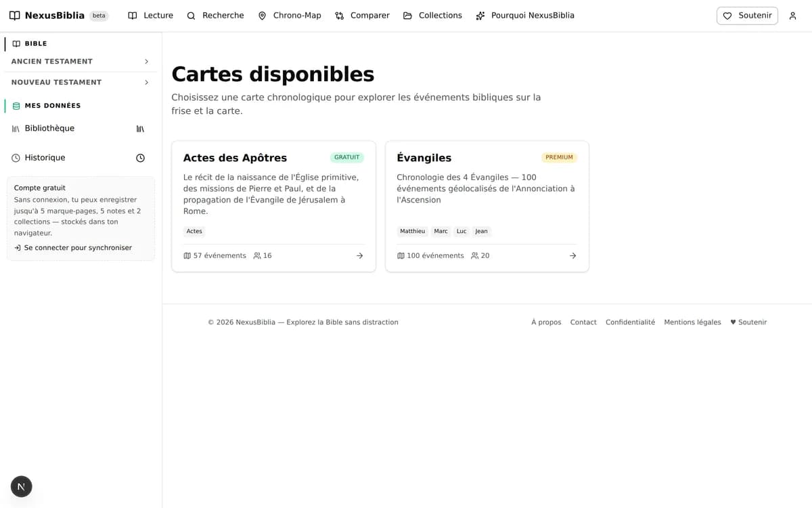Click the beta label next to NexusBiblia
The width and height of the screenshot is (812, 508).
[99, 16]
